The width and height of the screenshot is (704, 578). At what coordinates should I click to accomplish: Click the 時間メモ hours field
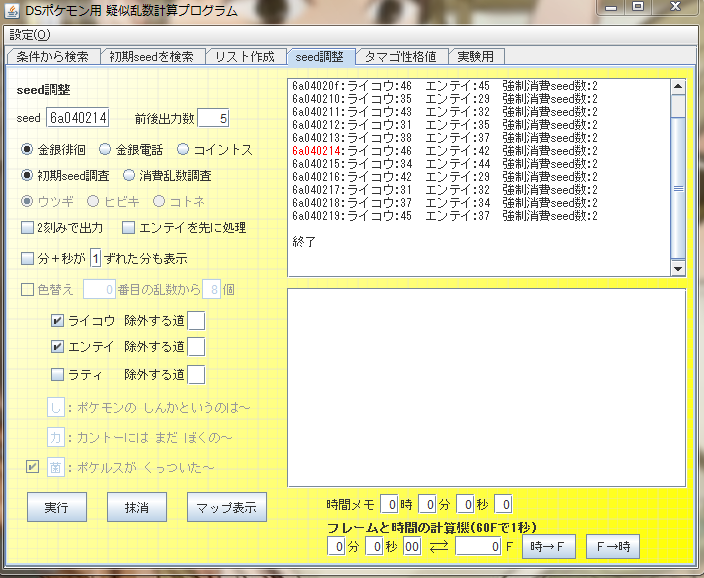click(389, 505)
